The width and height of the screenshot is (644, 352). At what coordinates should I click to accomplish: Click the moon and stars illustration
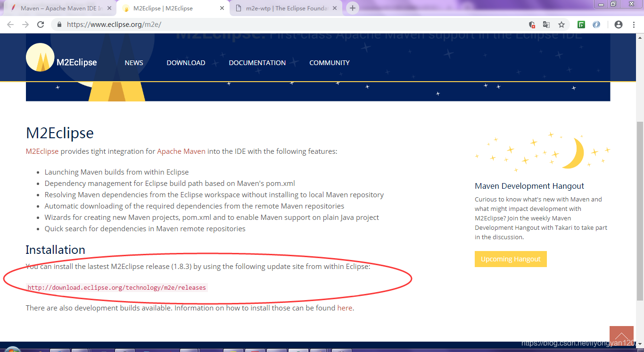543,152
